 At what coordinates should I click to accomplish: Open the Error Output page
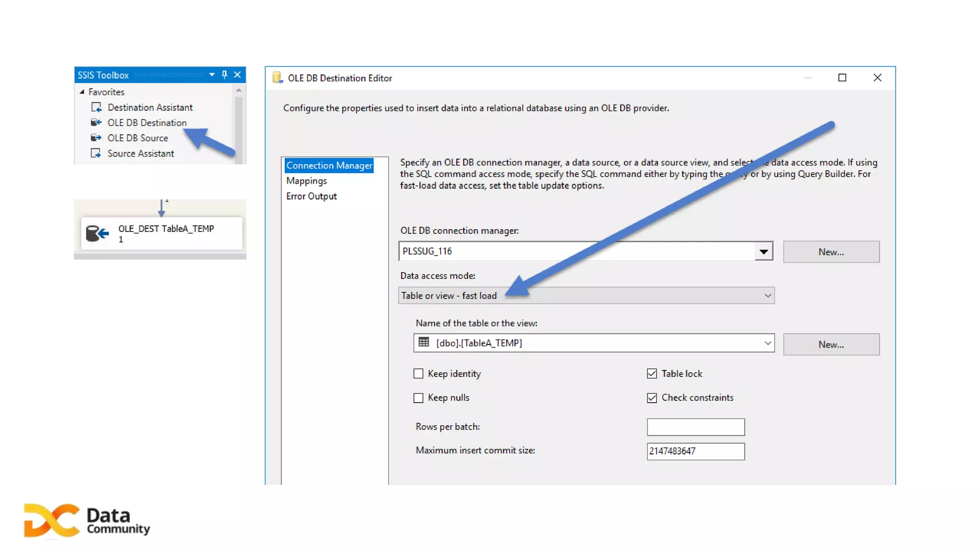312,196
